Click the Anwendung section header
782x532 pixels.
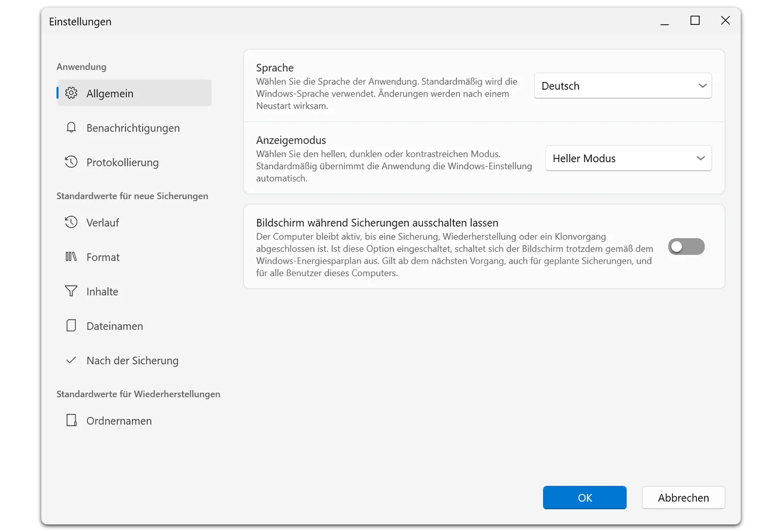tap(82, 67)
